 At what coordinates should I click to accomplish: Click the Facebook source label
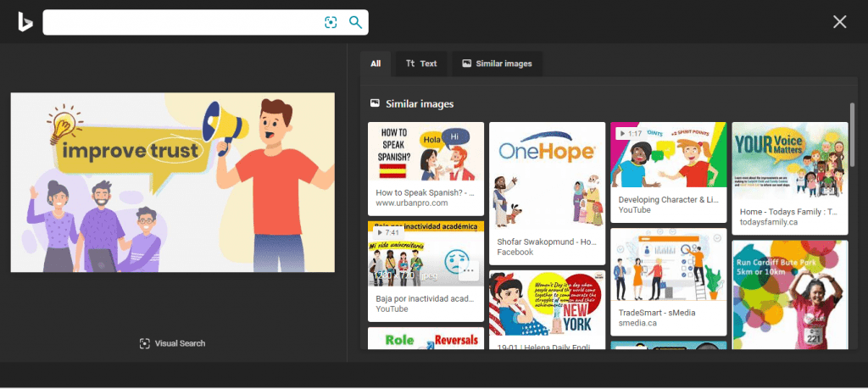[515, 252]
